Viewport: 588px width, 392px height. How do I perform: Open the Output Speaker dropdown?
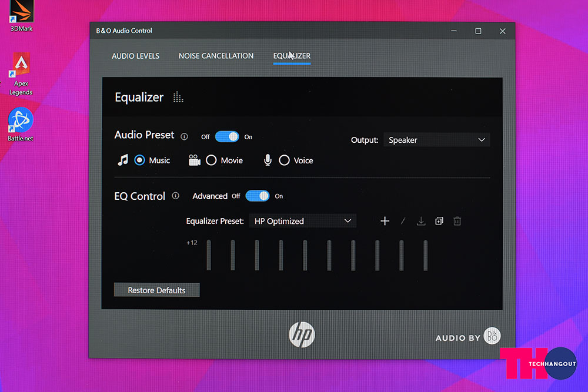pos(436,140)
